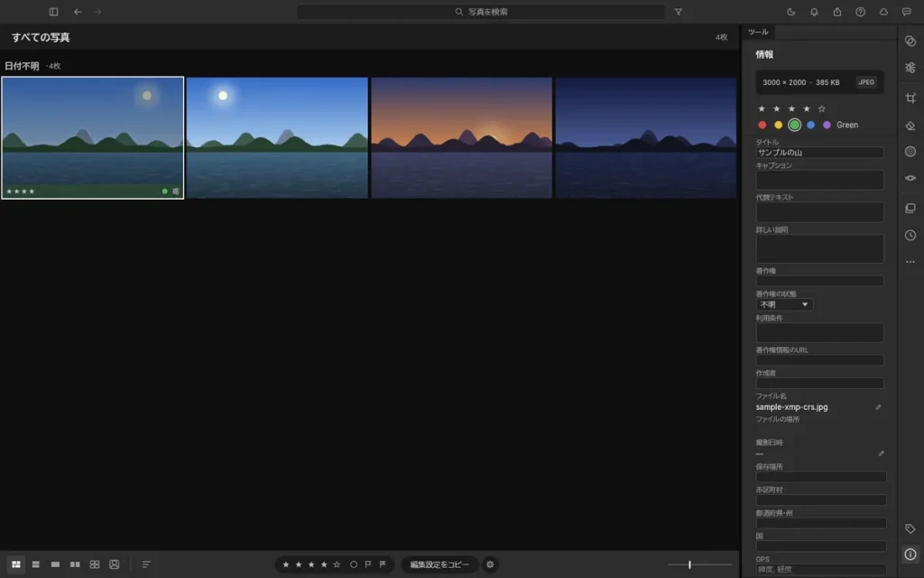Open the Edit sliders panel icon
This screenshot has height=578, width=924.
pos(910,68)
